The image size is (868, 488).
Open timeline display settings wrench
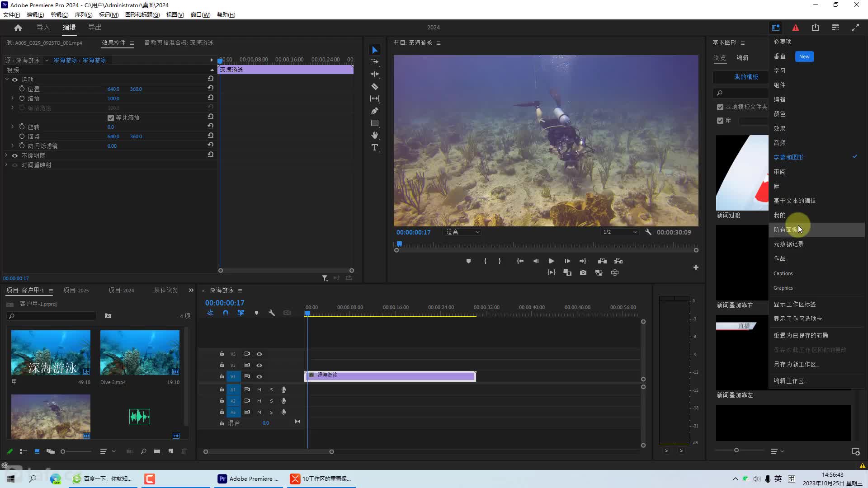[272, 313]
